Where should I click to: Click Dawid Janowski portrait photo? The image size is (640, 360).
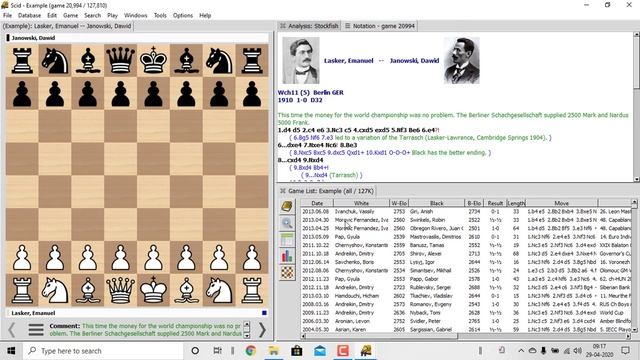pyautogui.click(x=462, y=60)
